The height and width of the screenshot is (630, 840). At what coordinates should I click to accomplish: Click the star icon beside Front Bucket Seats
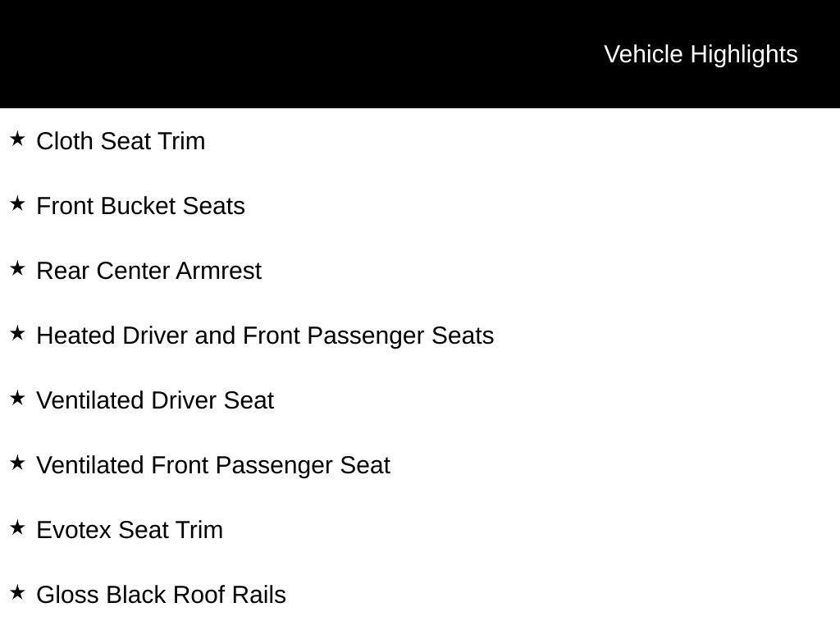(x=17, y=203)
